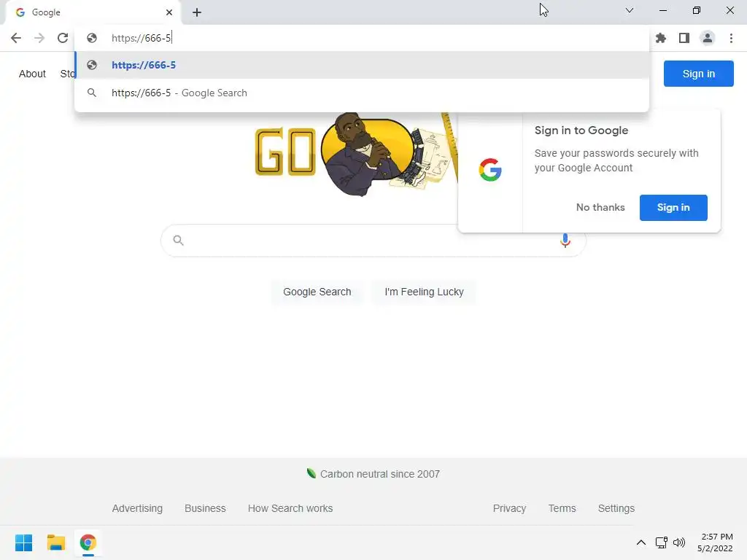The image size is (747, 560).
Task: Choose the https://666-5 URL suggestion
Action: point(362,65)
